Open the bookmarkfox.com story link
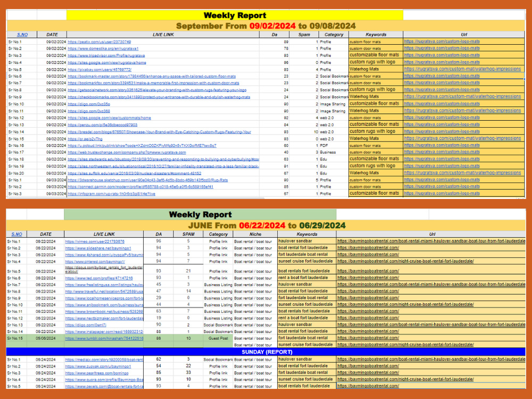 pyautogui.click(x=153, y=83)
